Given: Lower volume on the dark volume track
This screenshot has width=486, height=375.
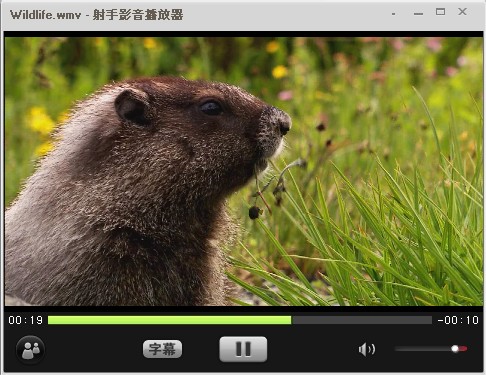Looking at the screenshot, I should 423,349.
